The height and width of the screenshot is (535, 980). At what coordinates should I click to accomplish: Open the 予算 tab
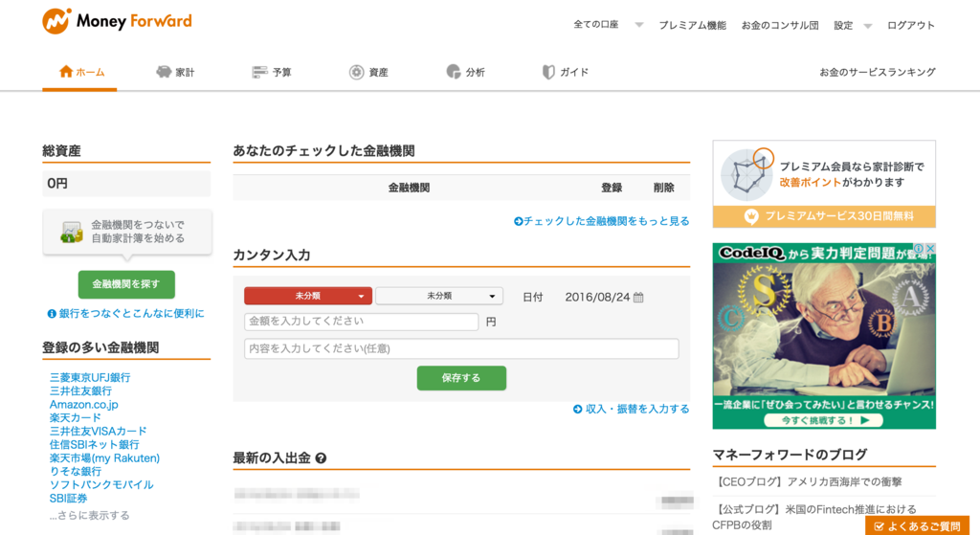click(271, 72)
